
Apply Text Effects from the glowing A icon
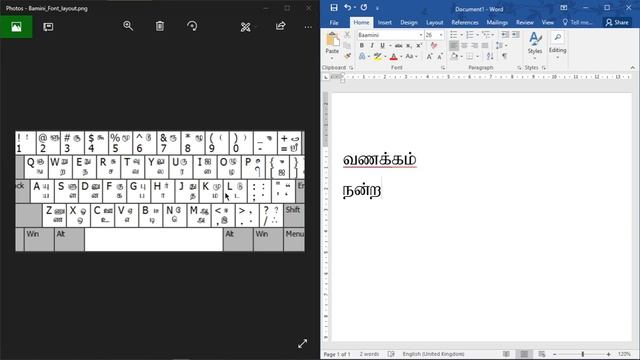coord(362,56)
